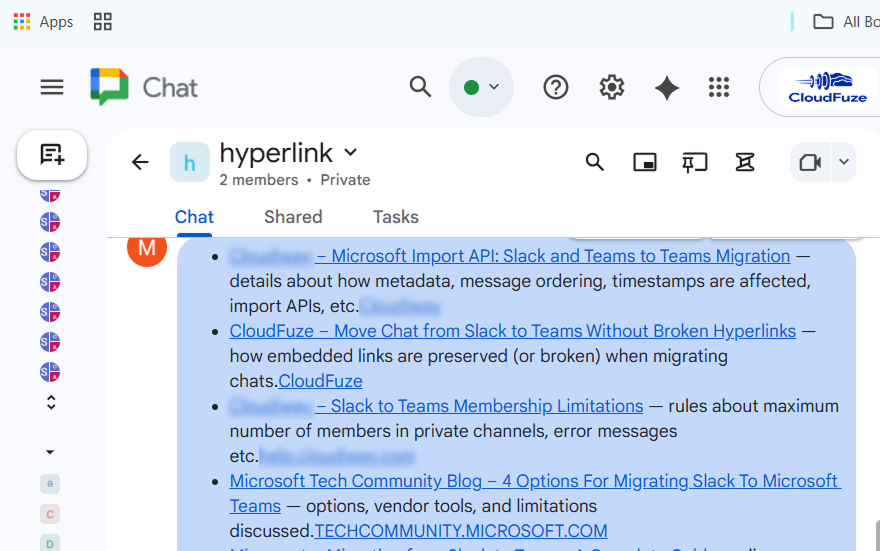Start a video meeting
This screenshot has width=880, height=551.
(810, 162)
